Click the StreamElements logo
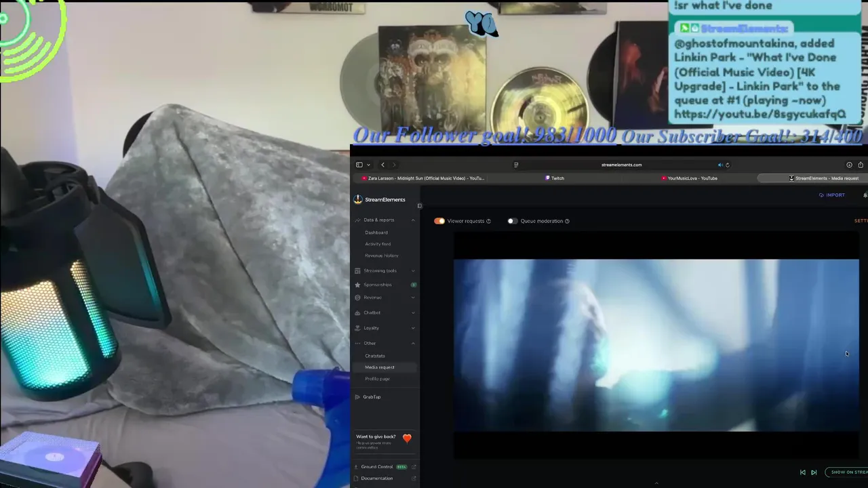Image resolution: width=868 pixels, height=488 pixels. [x=380, y=199]
